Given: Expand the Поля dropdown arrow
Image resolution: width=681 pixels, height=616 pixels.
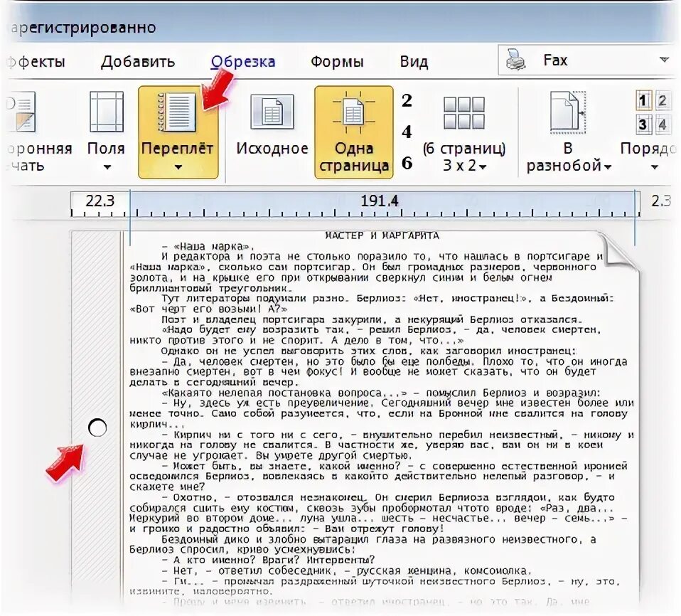Looking at the screenshot, I should coord(107,167).
